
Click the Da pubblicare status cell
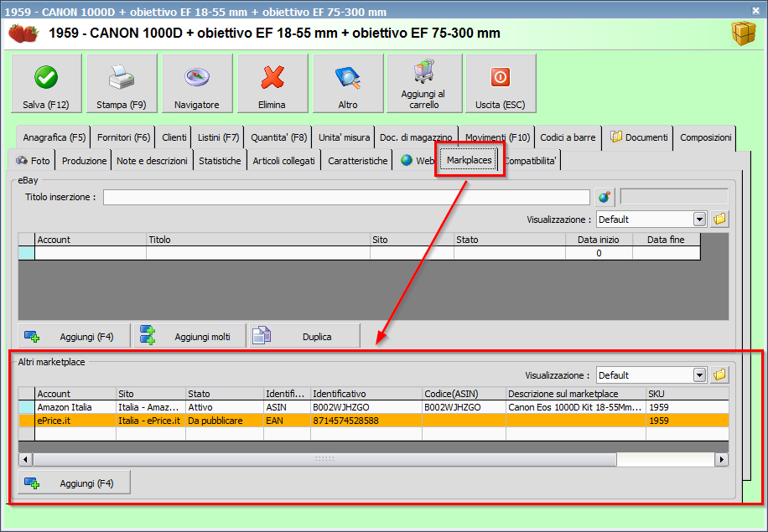tap(225, 421)
